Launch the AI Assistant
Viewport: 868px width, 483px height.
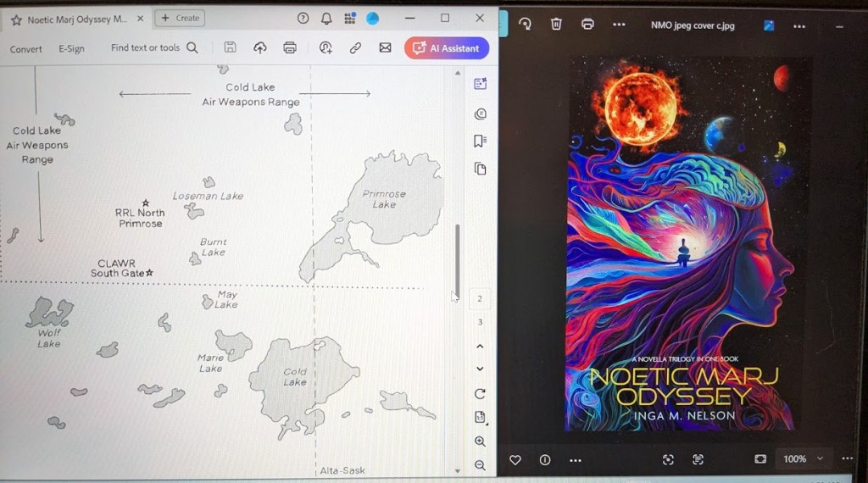(x=447, y=48)
